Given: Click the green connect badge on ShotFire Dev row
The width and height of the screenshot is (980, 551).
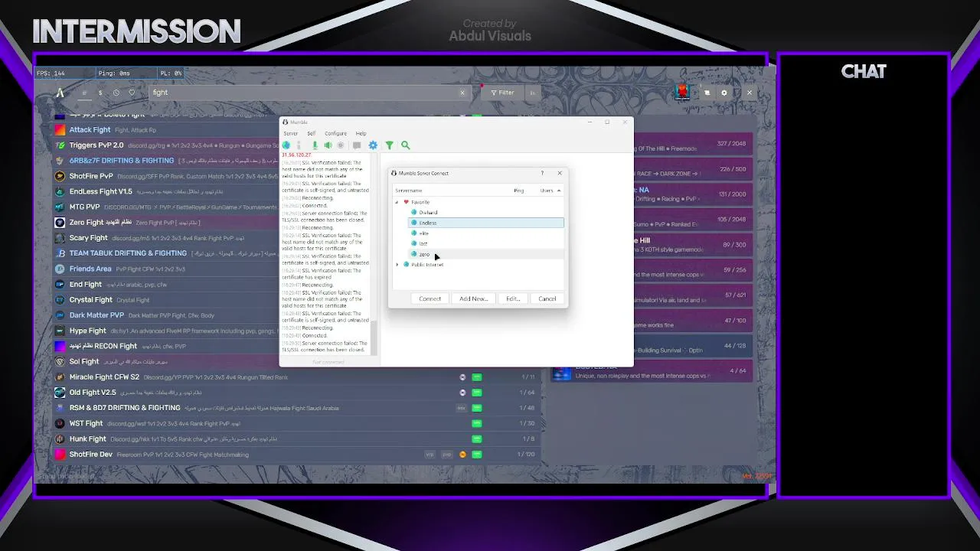Looking at the screenshot, I should (477, 455).
